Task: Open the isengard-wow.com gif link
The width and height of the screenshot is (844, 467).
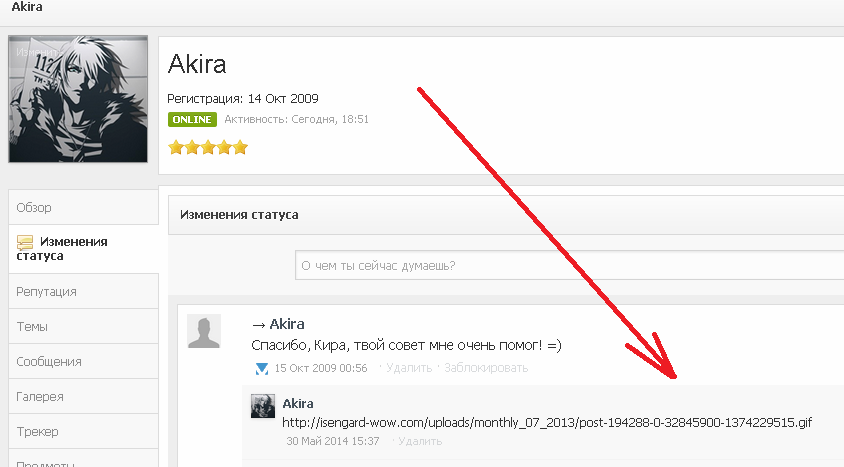Action: coord(547,422)
